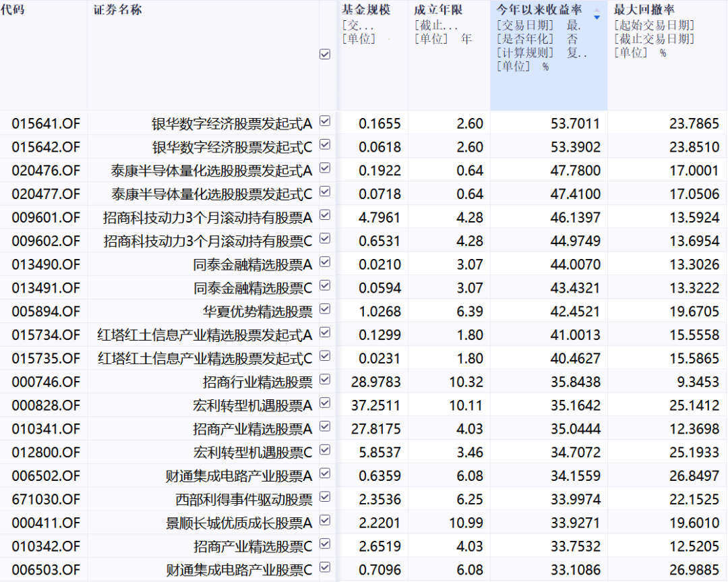
Task: Select fund code 015642.OF
Action: click(x=46, y=147)
